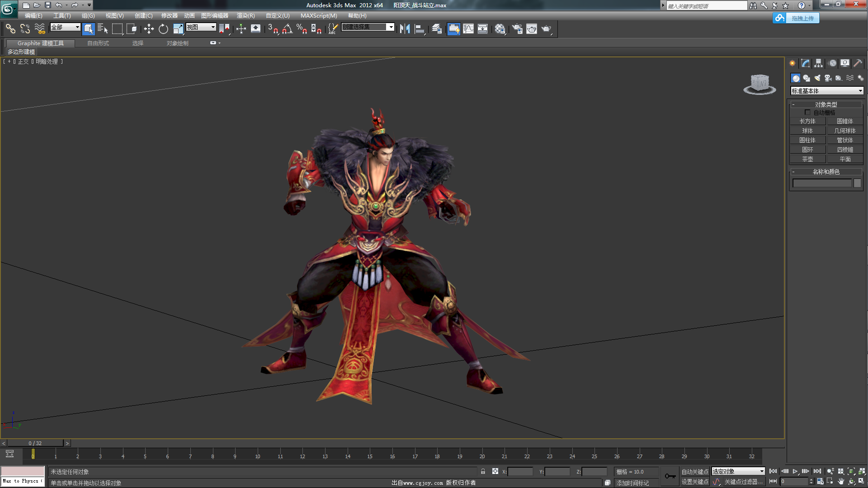Image resolution: width=868 pixels, height=488 pixels.
Task: Select the Helpers tape-measure category icon
Action: point(839,78)
